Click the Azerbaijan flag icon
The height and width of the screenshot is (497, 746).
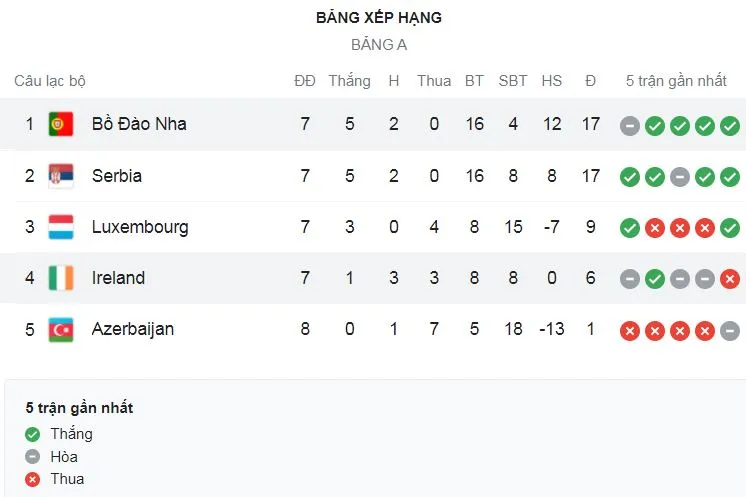tap(60, 329)
